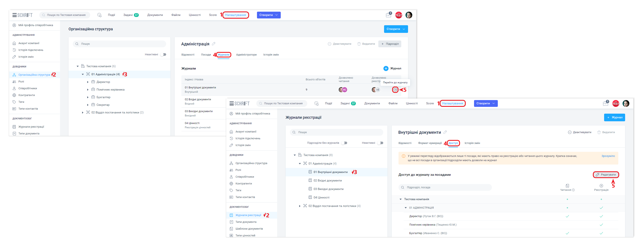Click the pencil icon next to Внутрішні документи

(445, 132)
